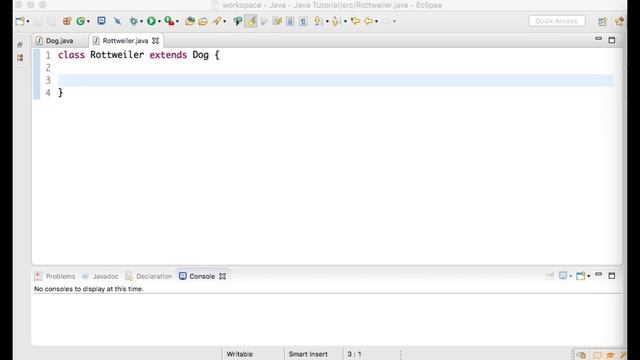
Task: Click the highlighted line 3 in editor
Action: 336,80
